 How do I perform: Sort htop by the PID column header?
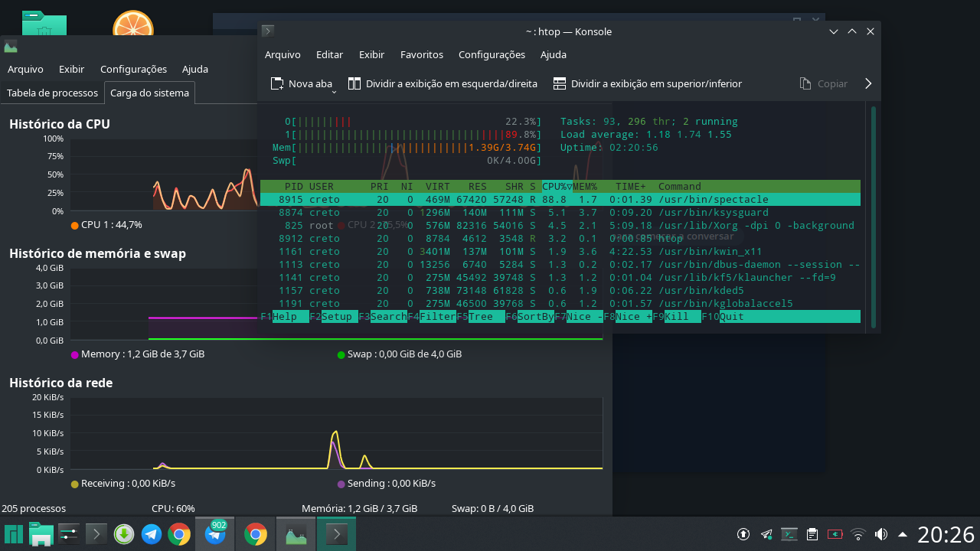click(x=293, y=187)
